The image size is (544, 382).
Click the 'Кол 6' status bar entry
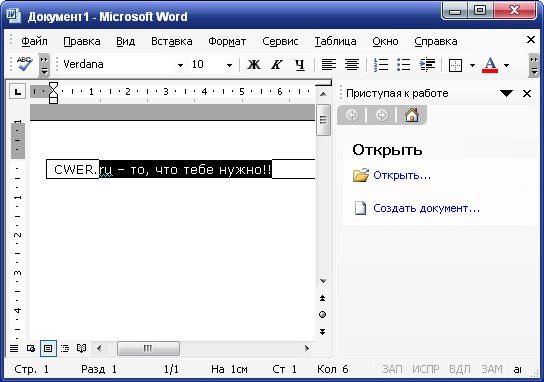pos(332,369)
